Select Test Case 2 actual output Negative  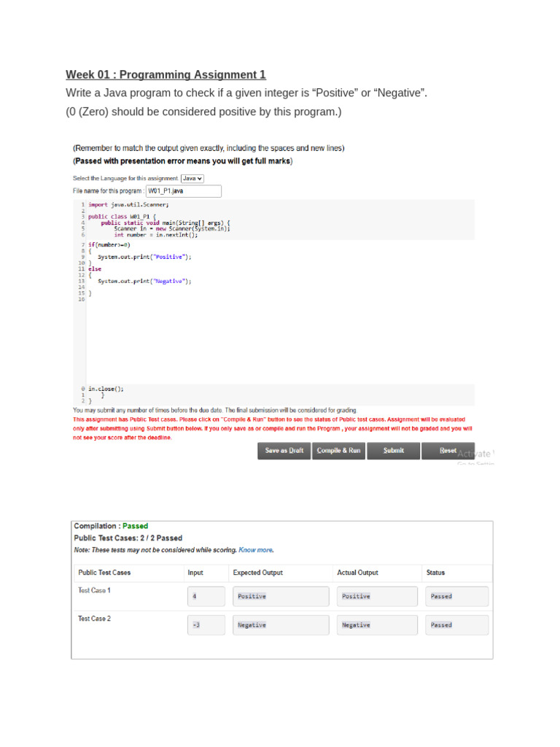pyautogui.click(x=377, y=625)
